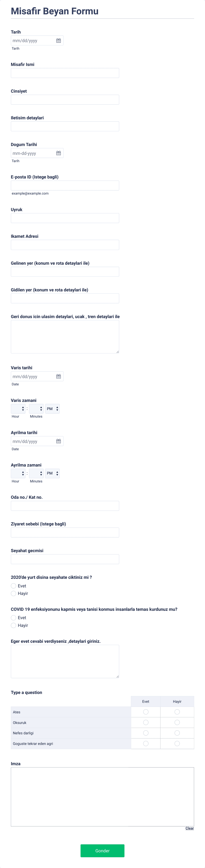Focus the E-posta ID input field
Image resolution: width=205 pixels, height=868 pixels.
coord(65,185)
